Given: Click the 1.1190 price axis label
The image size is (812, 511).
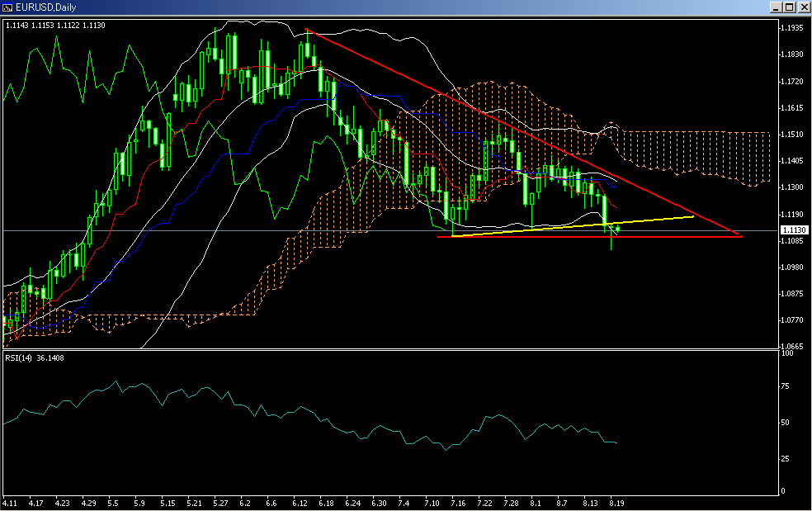Looking at the screenshot, I should pos(792,215).
